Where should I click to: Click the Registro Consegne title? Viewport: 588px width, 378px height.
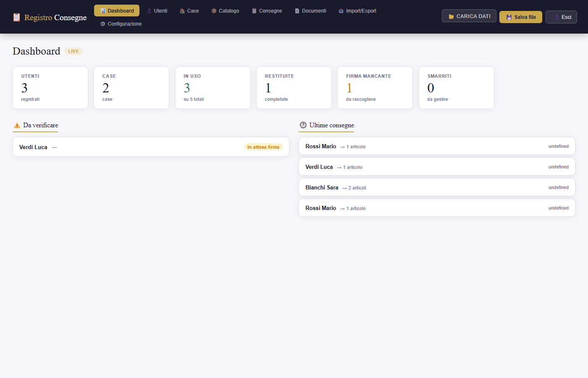click(x=55, y=17)
